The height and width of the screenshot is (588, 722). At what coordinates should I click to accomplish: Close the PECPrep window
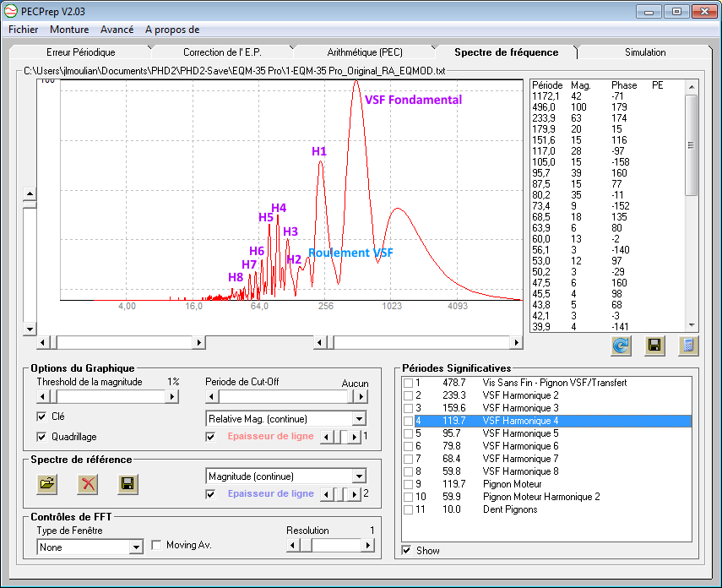(704, 12)
